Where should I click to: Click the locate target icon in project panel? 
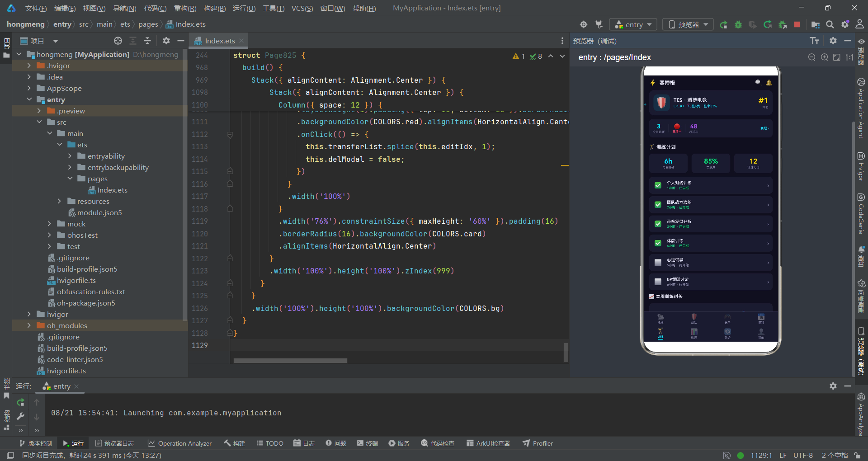118,41
